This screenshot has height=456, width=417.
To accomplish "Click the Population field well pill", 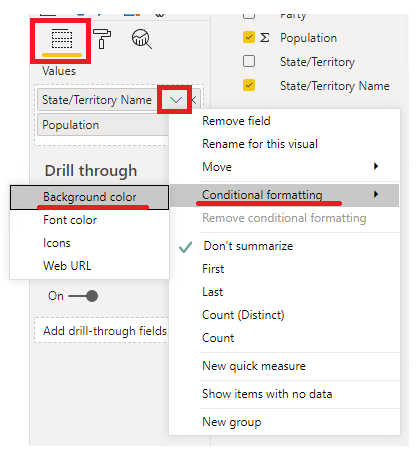I will (103, 125).
